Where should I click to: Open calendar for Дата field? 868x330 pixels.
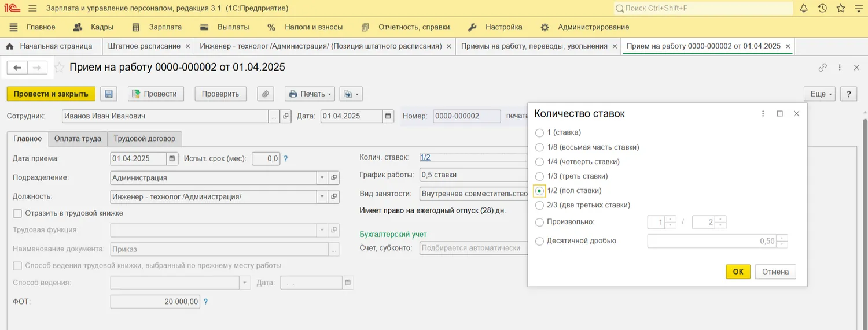point(388,116)
